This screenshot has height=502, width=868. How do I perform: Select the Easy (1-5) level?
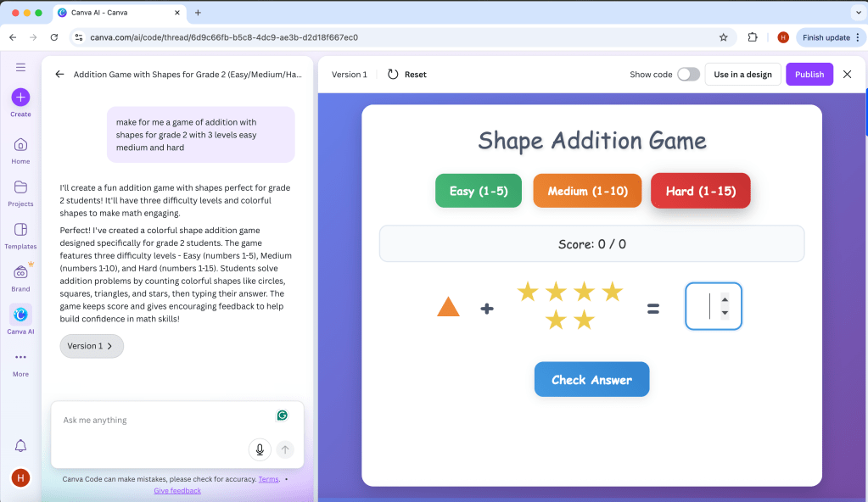pos(479,191)
